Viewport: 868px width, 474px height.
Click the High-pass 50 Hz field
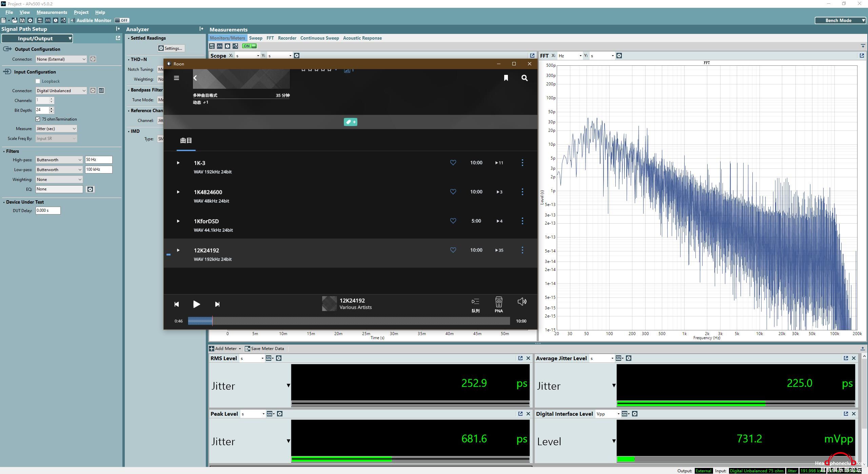(x=98, y=160)
